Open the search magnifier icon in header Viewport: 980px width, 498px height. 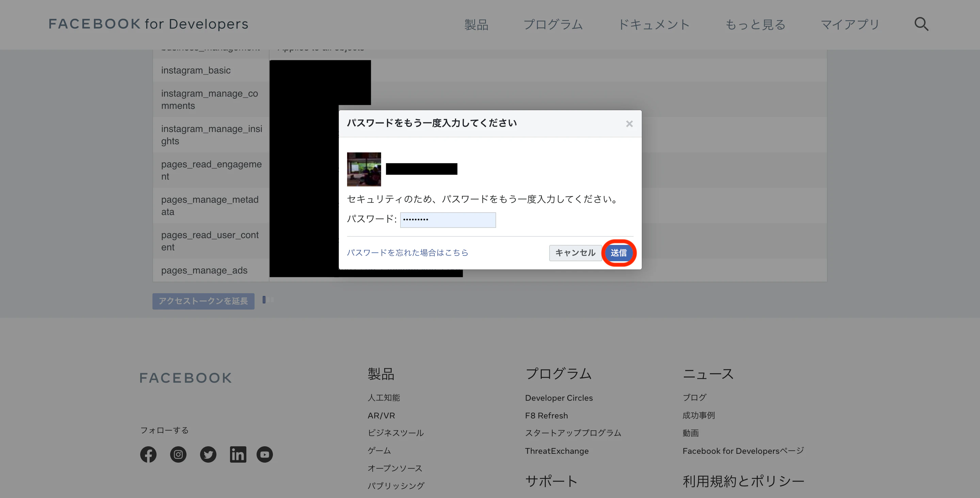(921, 24)
